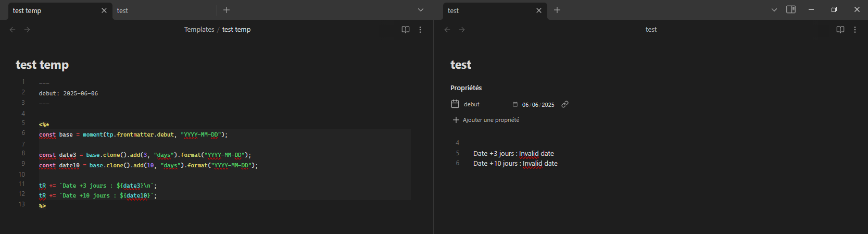Toggle reading view in left pane
The width and height of the screenshot is (868, 234).
[x=406, y=30]
